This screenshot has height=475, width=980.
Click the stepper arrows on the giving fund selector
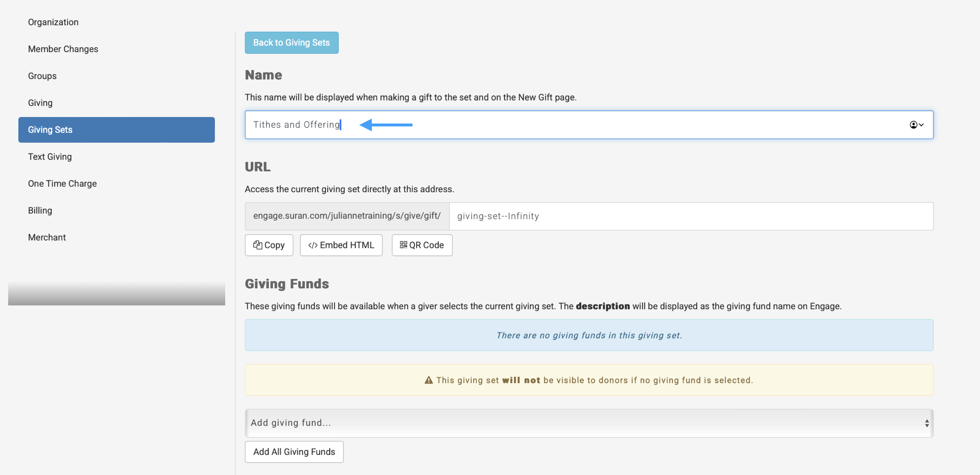tap(927, 423)
